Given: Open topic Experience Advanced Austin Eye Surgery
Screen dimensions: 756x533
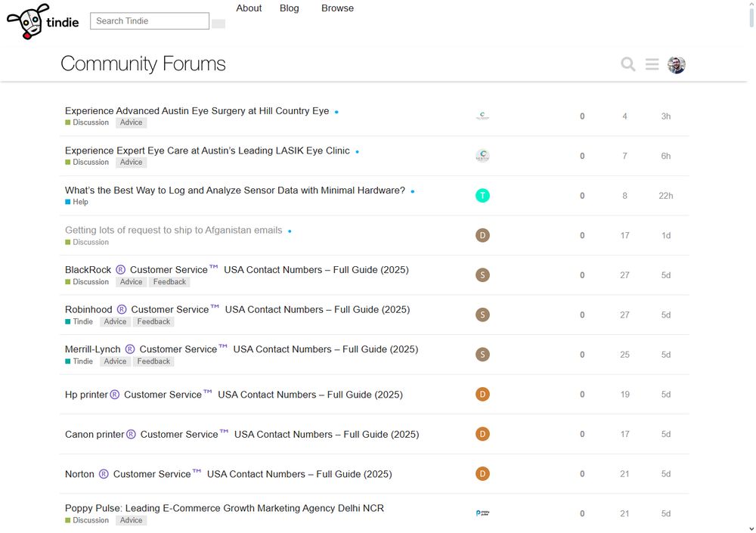Looking at the screenshot, I should tap(197, 111).
